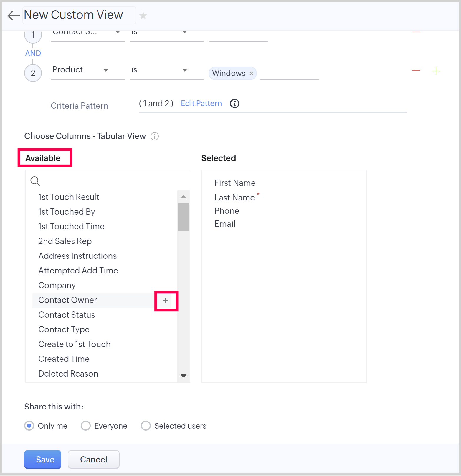Choose Selected users sharing option

(146, 426)
